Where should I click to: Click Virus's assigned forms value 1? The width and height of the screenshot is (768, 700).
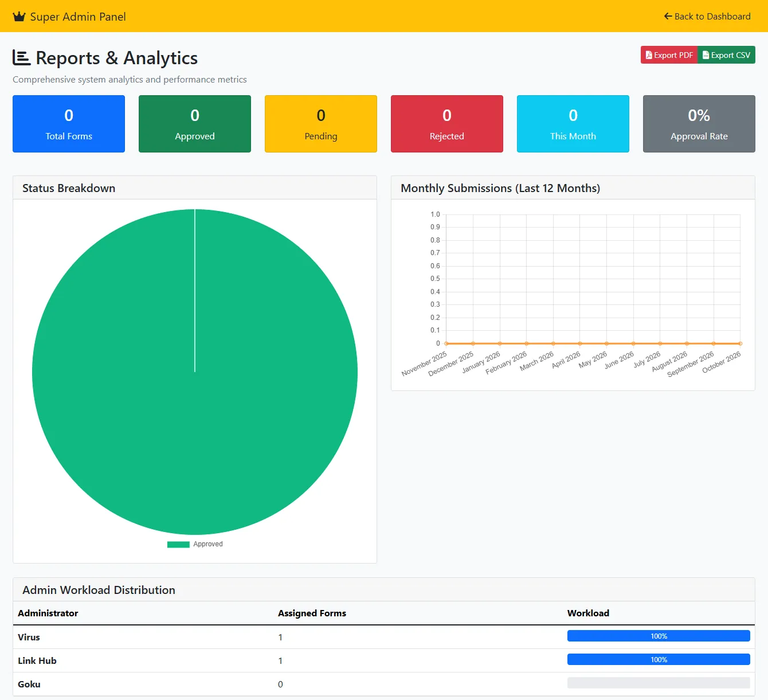click(280, 637)
